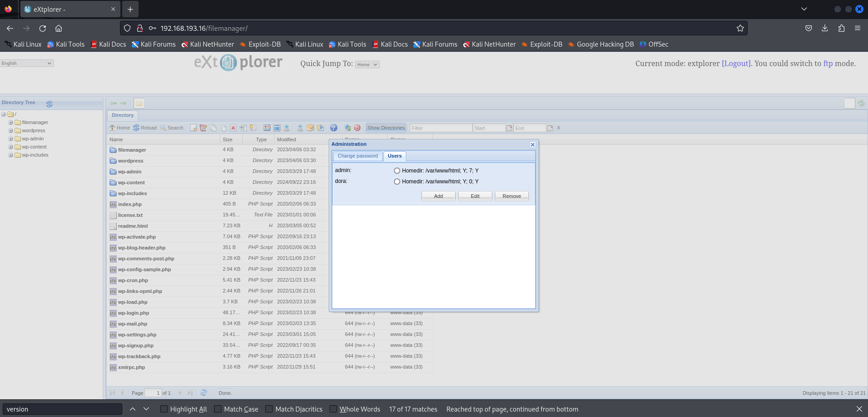Close the Administration dialog
This screenshot has height=417, width=868.
532,144
